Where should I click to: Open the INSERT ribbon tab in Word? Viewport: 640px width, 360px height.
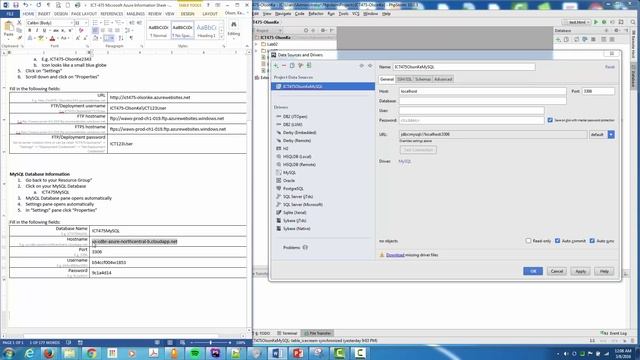click(x=44, y=14)
